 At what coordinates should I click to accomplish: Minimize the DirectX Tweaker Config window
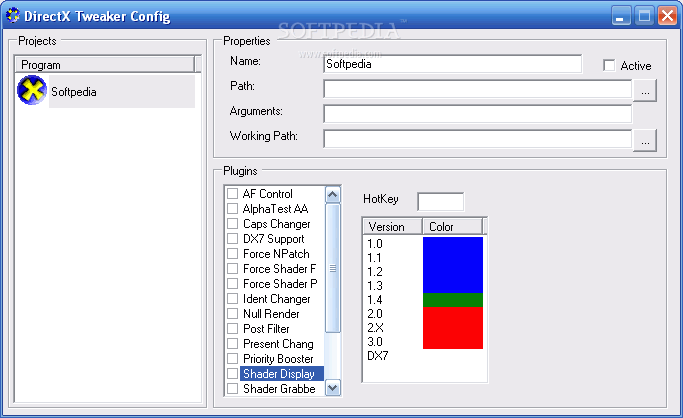pyautogui.click(x=621, y=16)
